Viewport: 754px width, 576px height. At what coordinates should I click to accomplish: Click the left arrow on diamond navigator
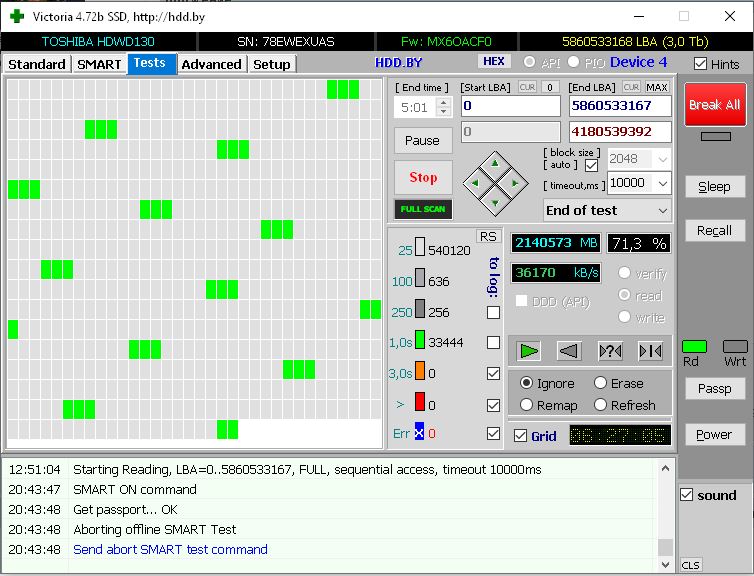475,183
